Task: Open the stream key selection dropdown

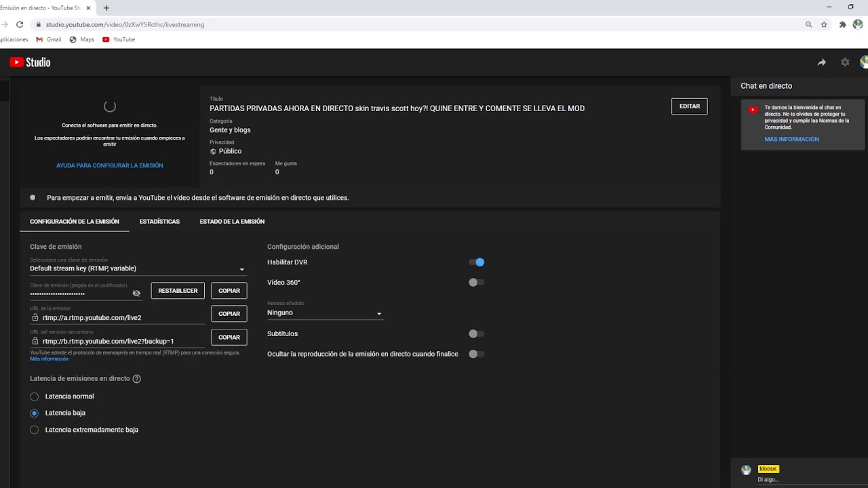Action: click(x=137, y=268)
